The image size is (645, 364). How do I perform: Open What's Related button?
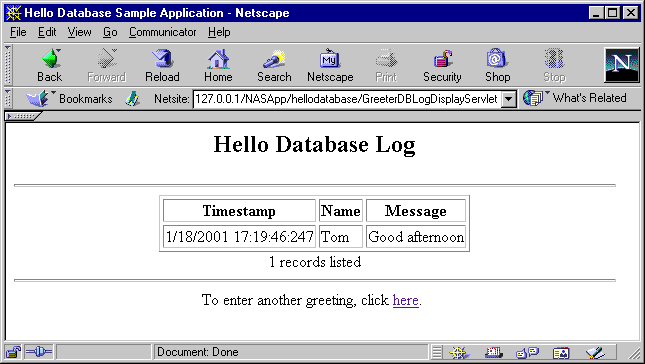coord(575,98)
